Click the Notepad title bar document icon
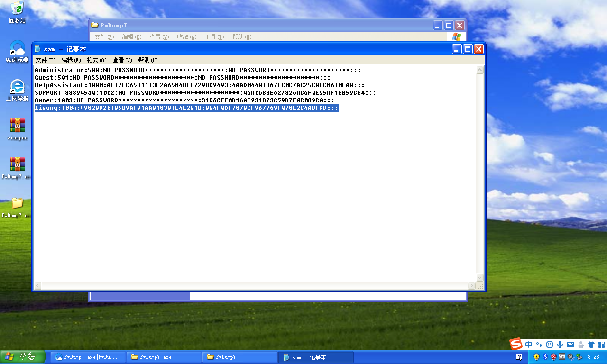Image resolution: width=607 pixels, height=364 pixels. tap(38, 49)
